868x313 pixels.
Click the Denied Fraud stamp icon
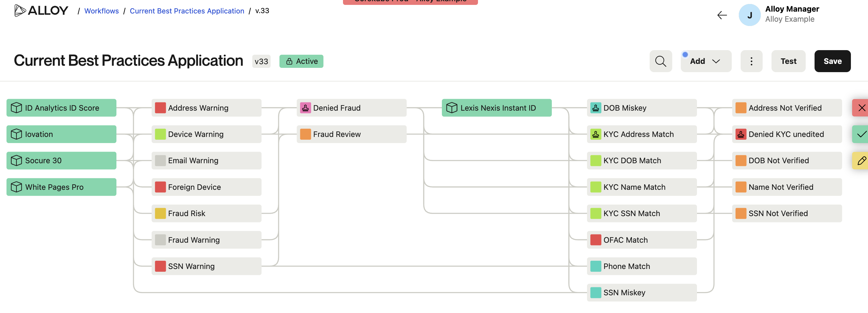[x=305, y=108]
